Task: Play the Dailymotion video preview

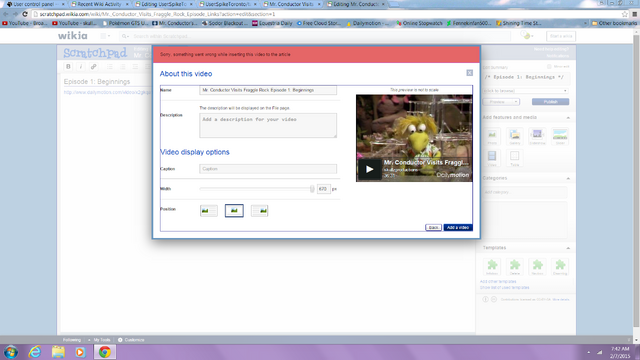Action: [x=369, y=169]
